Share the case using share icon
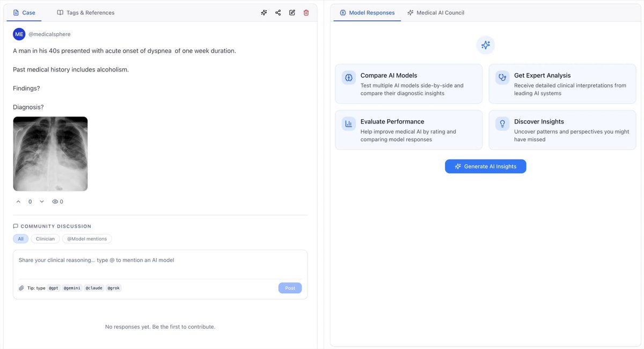Viewport: 644px width, 349px height. point(278,12)
